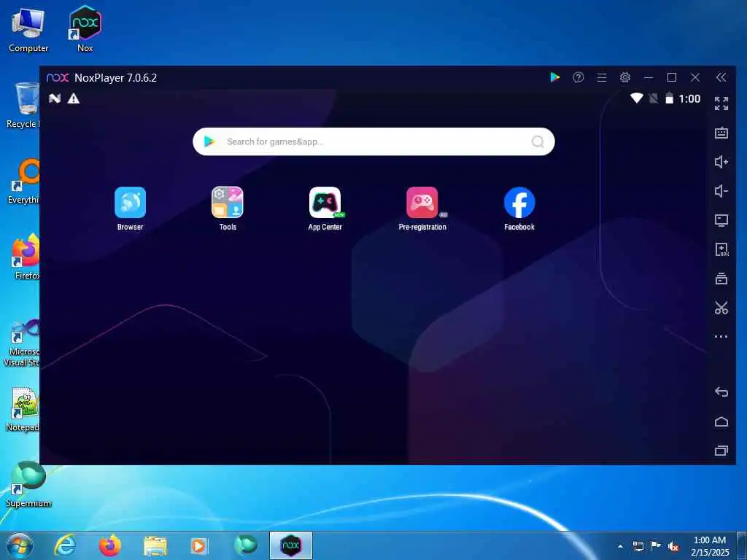Click the battery icon in Android status bar
This screenshot has height=560, width=747.
tap(670, 98)
